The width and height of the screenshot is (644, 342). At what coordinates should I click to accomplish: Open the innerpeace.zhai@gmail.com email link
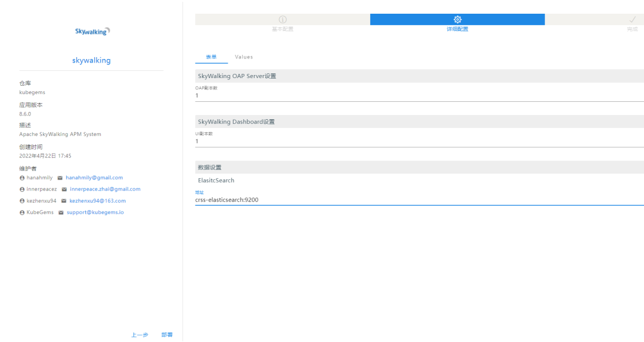click(x=105, y=189)
